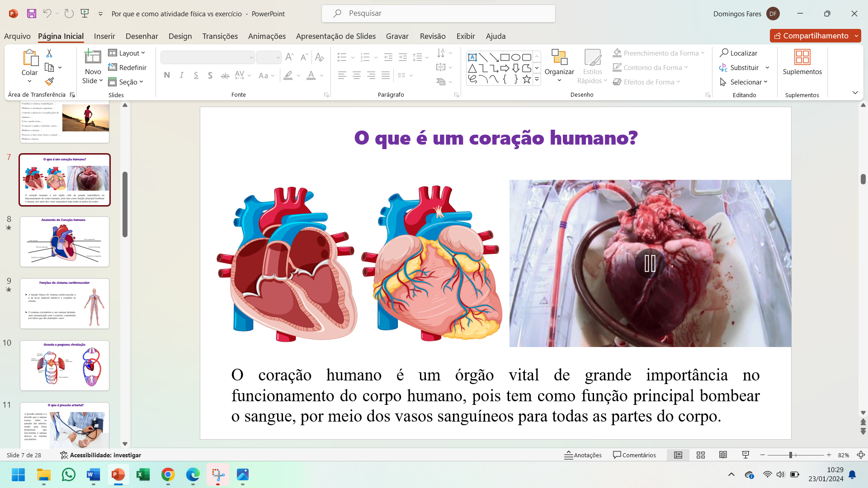Select the star shape in shapes gallery

[x=527, y=80]
